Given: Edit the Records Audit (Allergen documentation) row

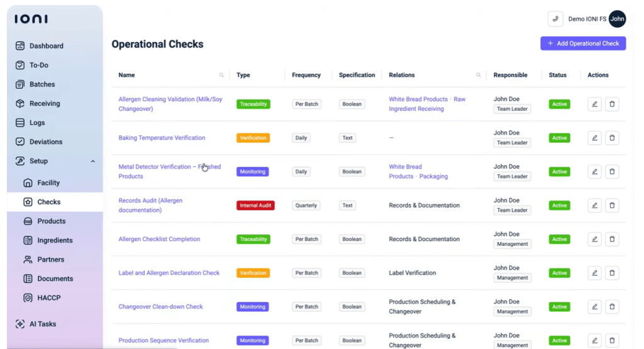Looking at the screenshot, I should pos(594,206).
